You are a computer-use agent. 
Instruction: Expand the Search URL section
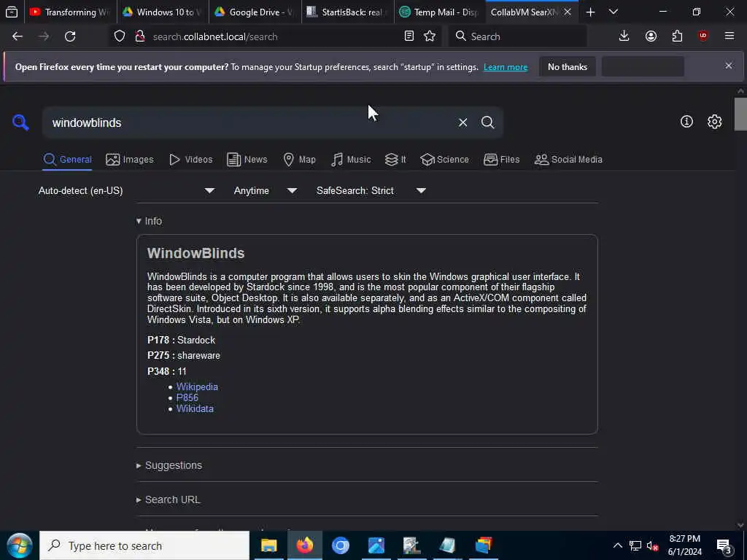pyautogui.click(x=169, y=499)
